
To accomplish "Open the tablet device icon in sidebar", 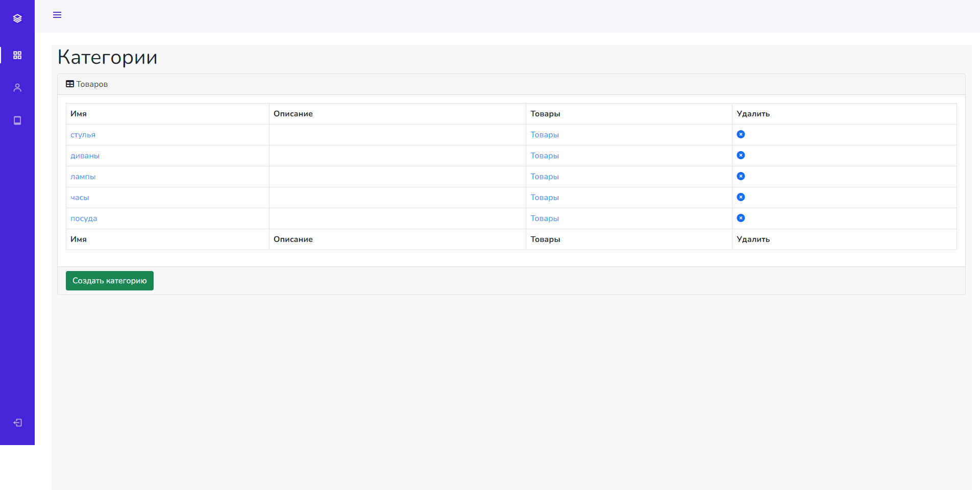I will 17,120.
